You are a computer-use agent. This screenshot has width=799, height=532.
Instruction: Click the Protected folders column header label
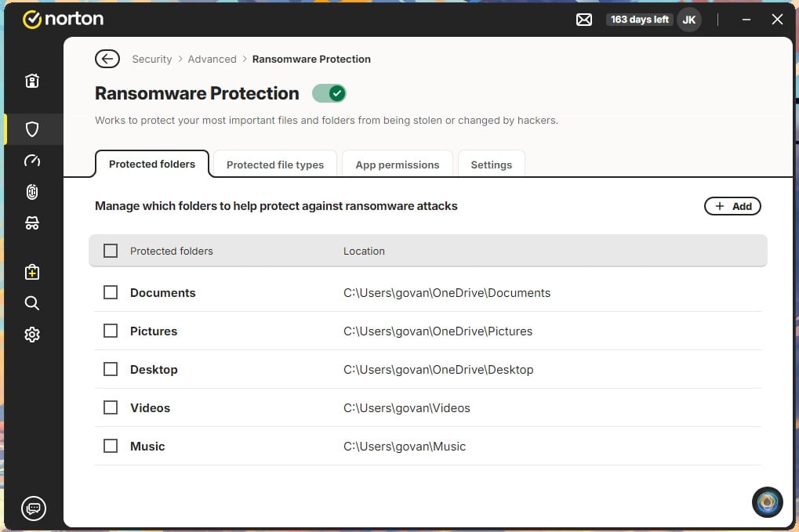(171, 251)
